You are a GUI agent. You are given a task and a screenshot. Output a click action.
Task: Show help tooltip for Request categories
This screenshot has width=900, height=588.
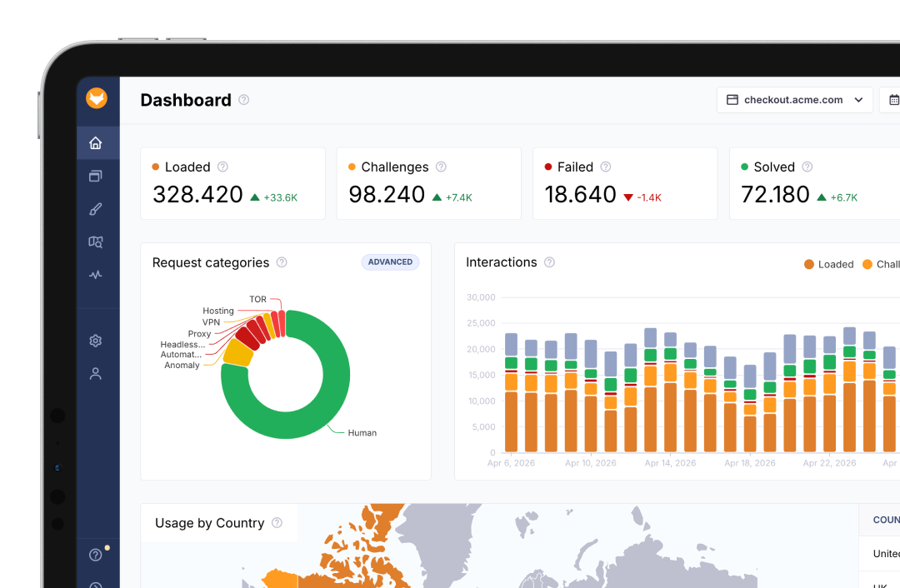[282, 262]
